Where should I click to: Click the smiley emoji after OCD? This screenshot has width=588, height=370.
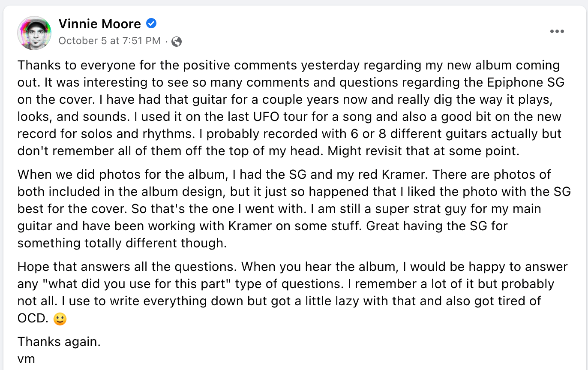click(60, 319)
